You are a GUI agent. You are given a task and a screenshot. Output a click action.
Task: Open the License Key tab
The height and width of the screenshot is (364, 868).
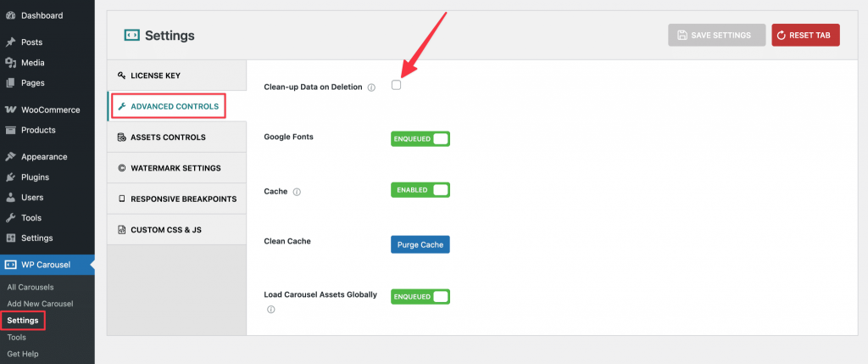[176, 76]
